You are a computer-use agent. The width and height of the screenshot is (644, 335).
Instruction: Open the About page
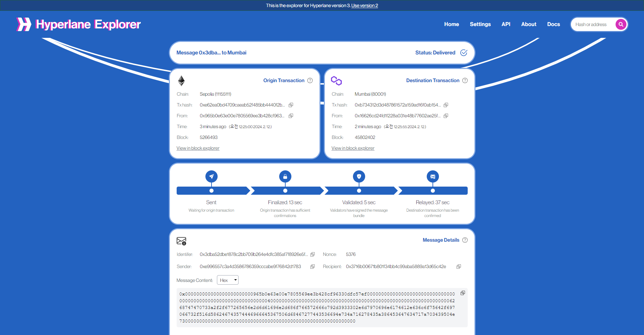pyautogui.click(x=529, y=24)
